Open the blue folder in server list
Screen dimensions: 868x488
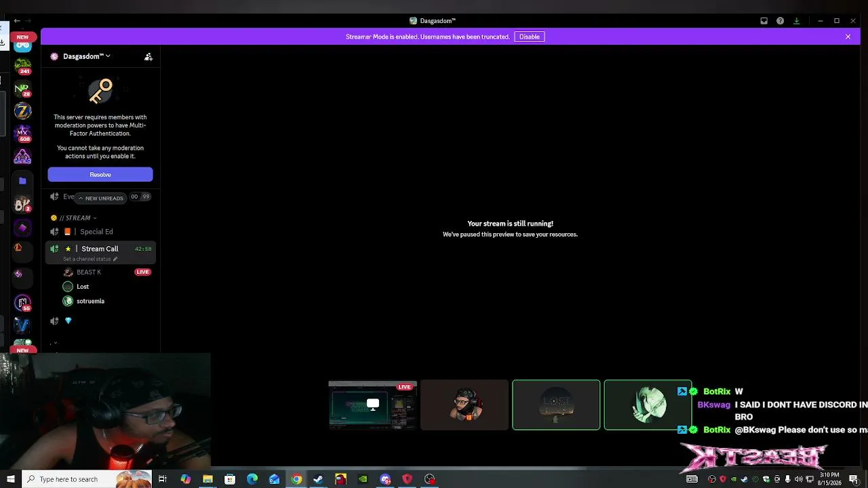tap(22, 181)
